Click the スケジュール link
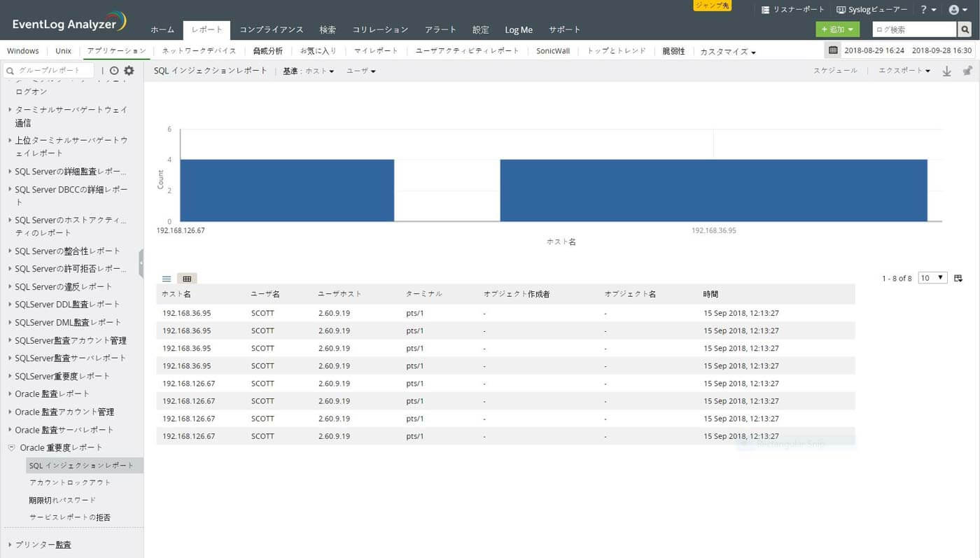 click(x=834, y=71)
